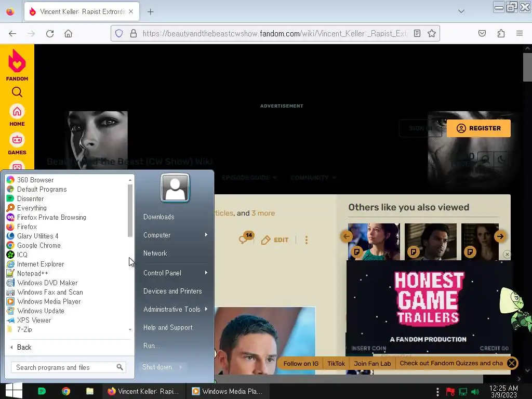The height and width of the screenshot is (399, 532).
Task: Close the Vincent Keller browser tab
Action: click(131, 11)
